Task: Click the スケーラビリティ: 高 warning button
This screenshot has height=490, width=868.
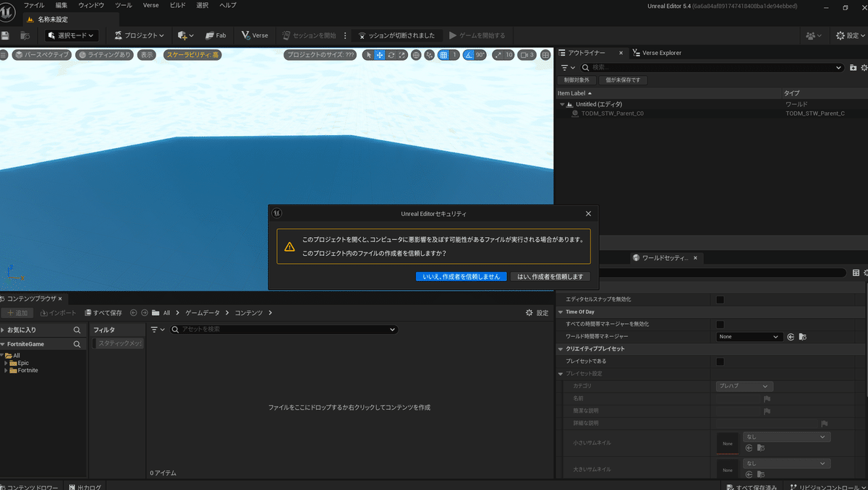Action: (x=192, y=55)
